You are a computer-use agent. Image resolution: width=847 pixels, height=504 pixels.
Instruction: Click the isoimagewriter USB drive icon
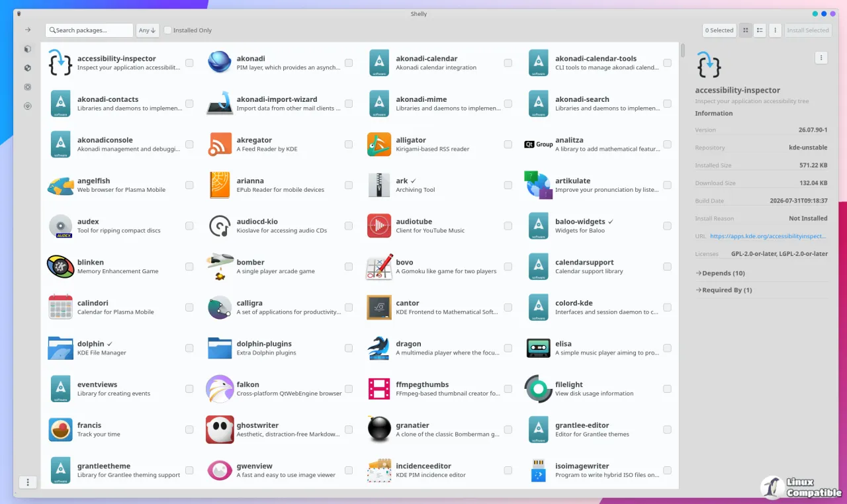pyautogui.click(x=539, y=471)
